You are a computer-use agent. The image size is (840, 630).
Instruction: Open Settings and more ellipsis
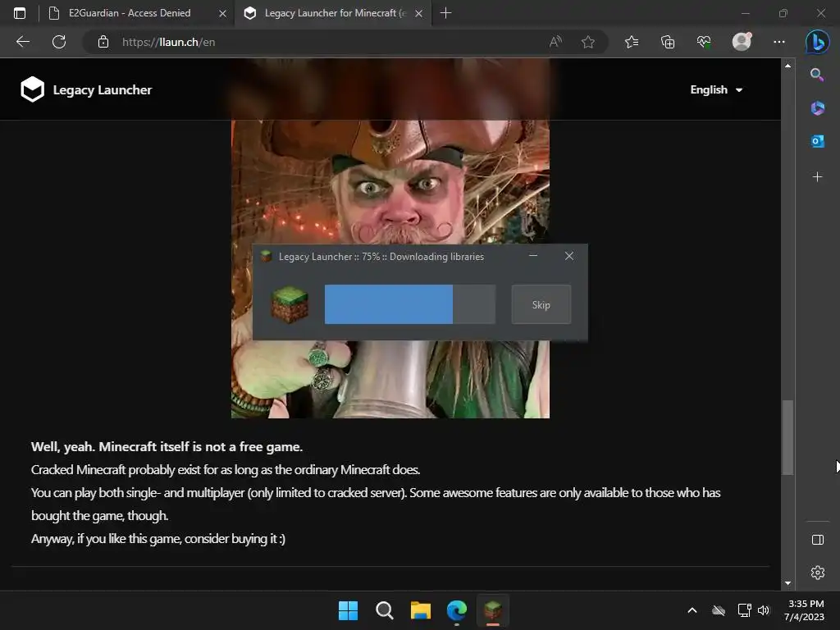coord(779,42)
